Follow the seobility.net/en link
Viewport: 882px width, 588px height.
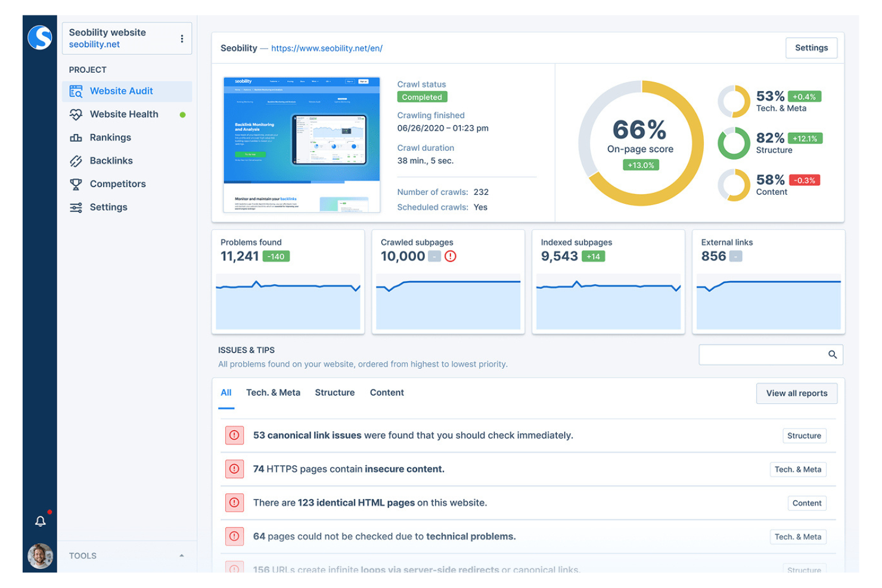[x=327, y=48]
